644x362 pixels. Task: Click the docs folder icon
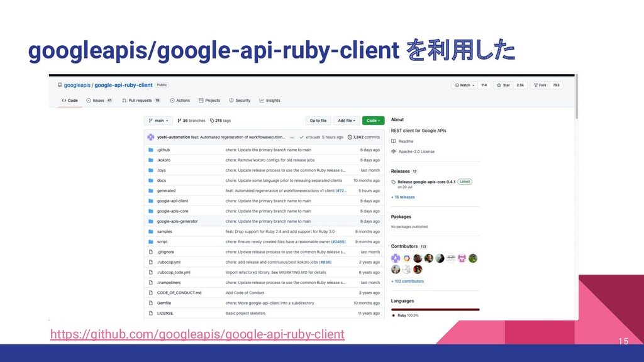[151, 180]
